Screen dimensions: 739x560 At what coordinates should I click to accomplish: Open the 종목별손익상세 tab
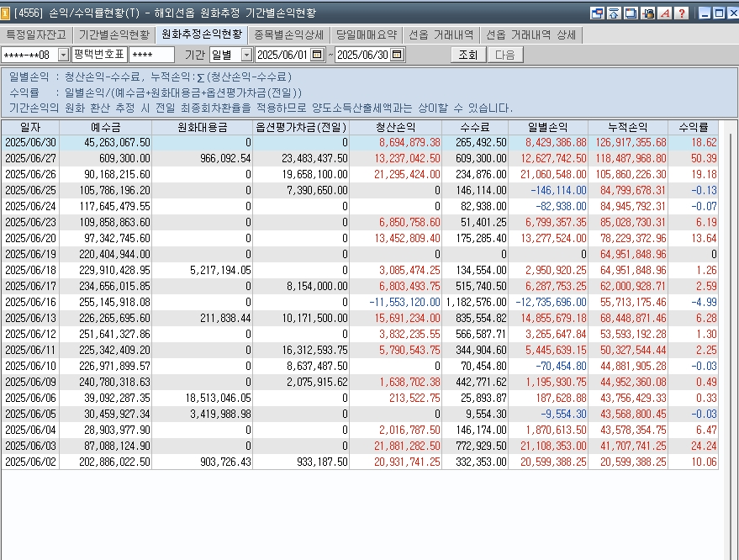point(289,34)
